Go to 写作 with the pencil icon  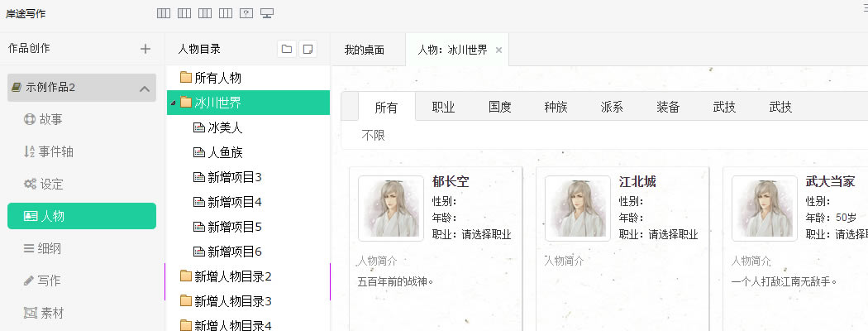coord(50,280)
